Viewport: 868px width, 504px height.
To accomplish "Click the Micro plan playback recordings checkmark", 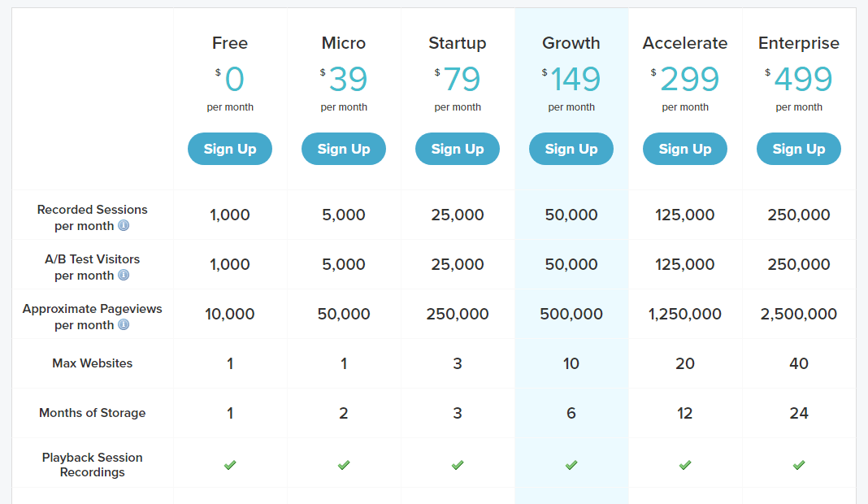I will 344,465.
